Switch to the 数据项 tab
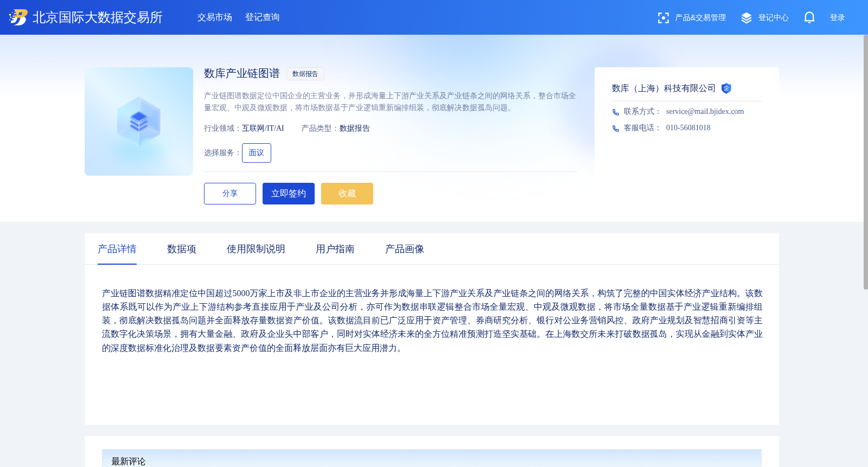 click(x=182, y=249)
